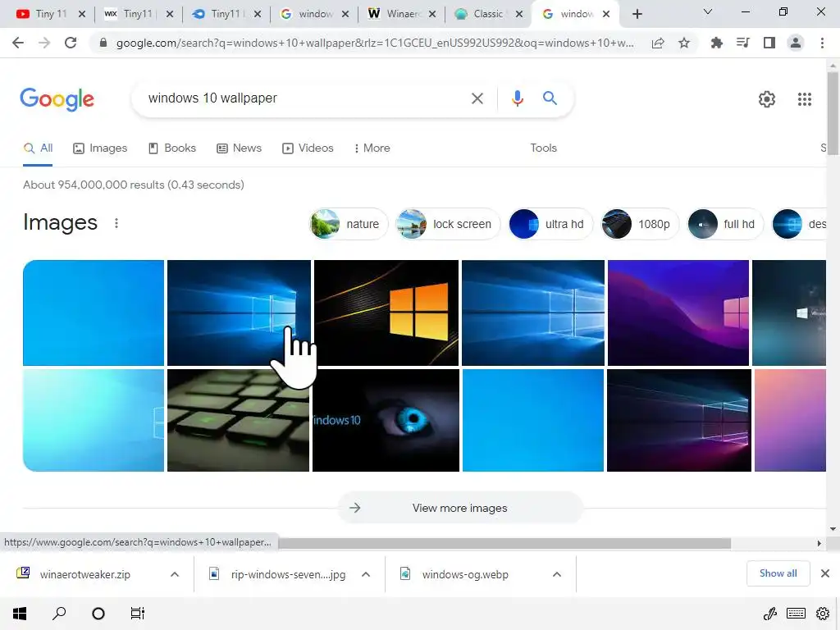Select the All results tab

(38, 148)
